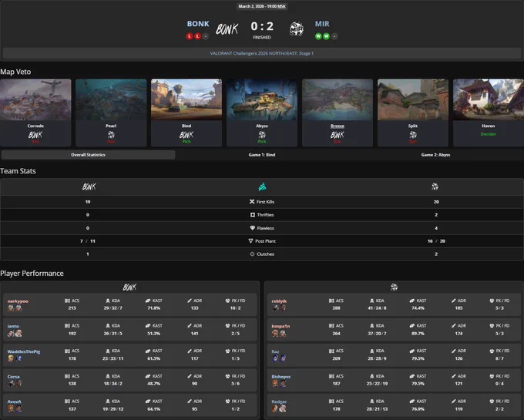Click MIR logo in Team Stats header
Viewport: 524px width, 420px height.
pyautogui.click(x=435, y=186)
